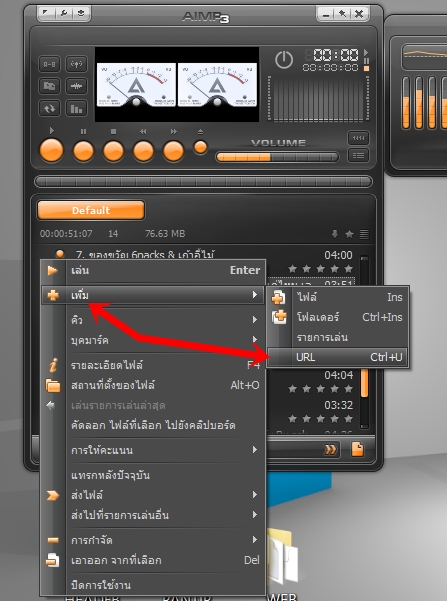Expand ส่งไปที่รายการเล่นอื่น submenu

pyautogui.click(x=153, y=515)
